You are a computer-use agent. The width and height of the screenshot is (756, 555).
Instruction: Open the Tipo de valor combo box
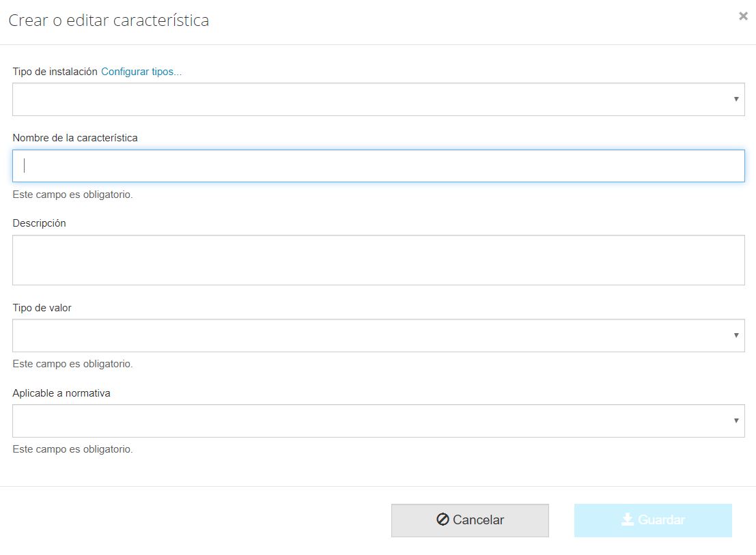coord(369,335)
